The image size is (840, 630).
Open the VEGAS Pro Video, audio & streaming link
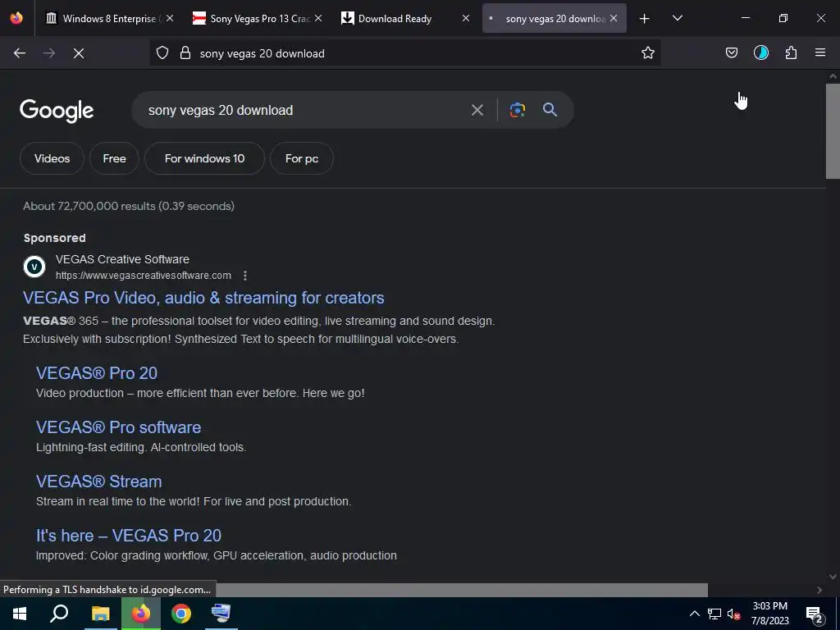tap(203, 298)
